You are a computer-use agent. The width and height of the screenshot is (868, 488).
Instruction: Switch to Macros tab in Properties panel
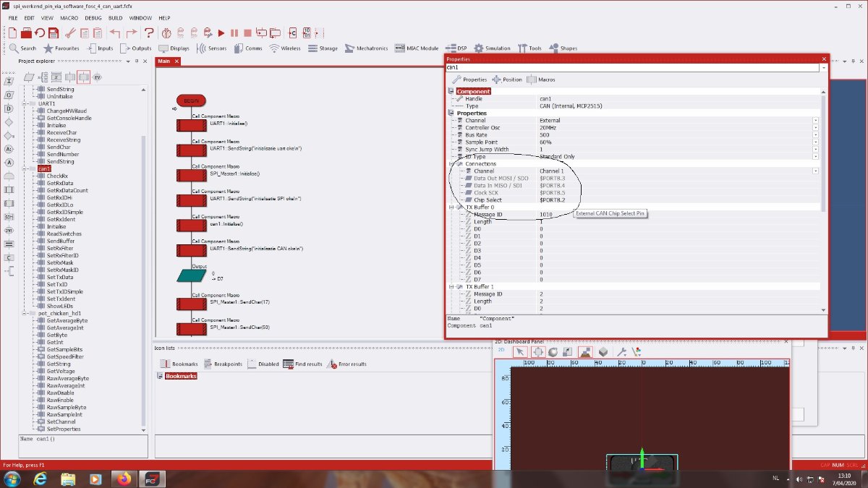(541, 80)
